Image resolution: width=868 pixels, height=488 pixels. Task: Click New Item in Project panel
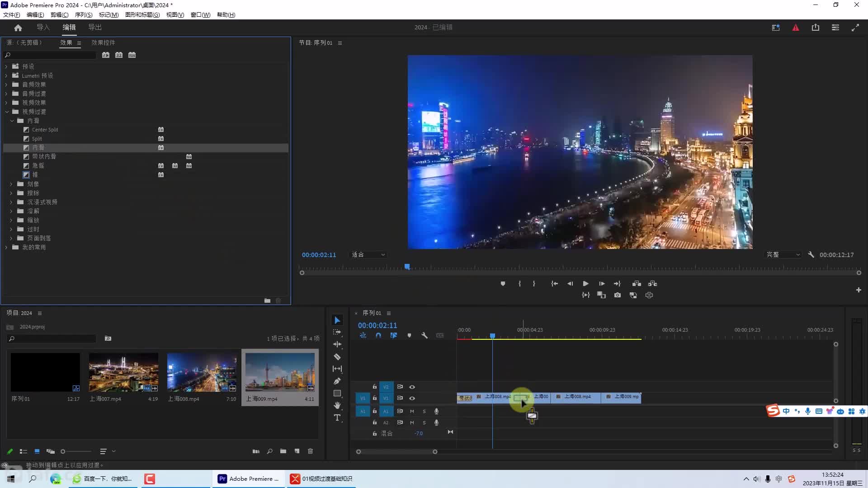(297, 451)
